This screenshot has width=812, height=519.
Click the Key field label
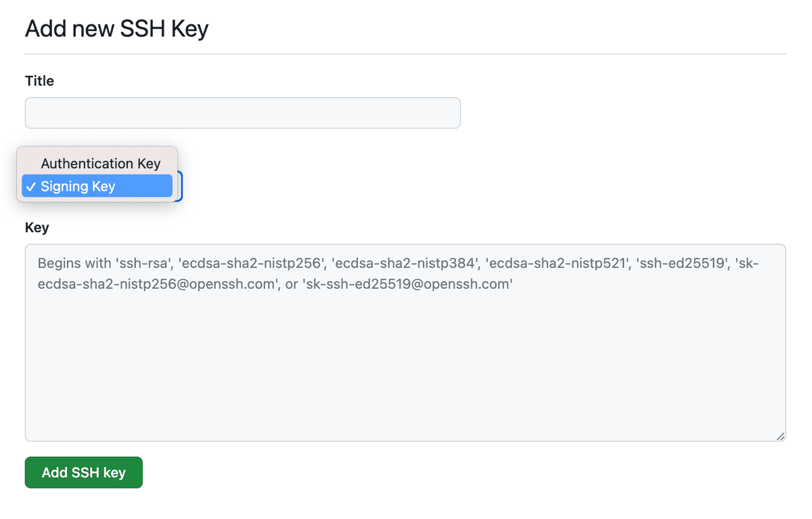(37, 227)
